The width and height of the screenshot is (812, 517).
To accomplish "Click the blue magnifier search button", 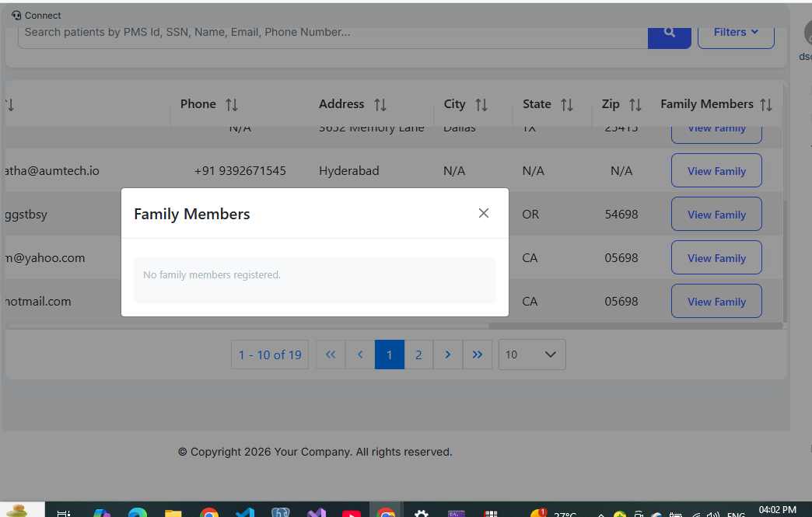I will coord(669,33).
